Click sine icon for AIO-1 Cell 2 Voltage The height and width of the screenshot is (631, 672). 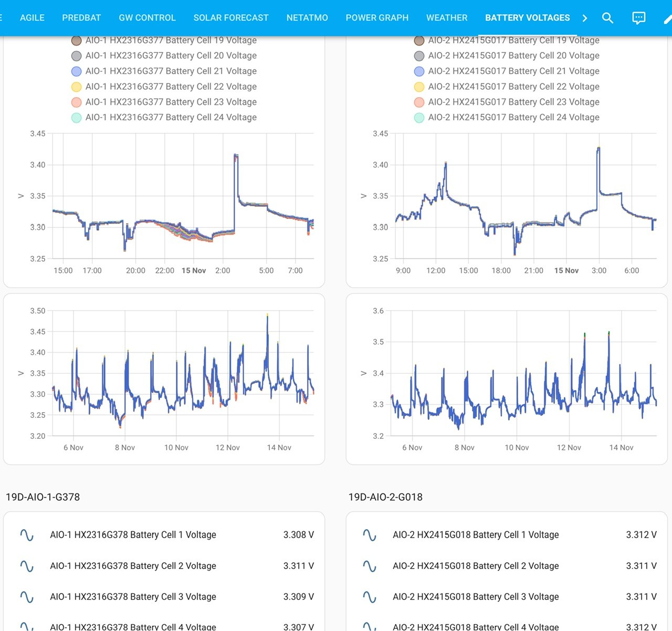27,566
